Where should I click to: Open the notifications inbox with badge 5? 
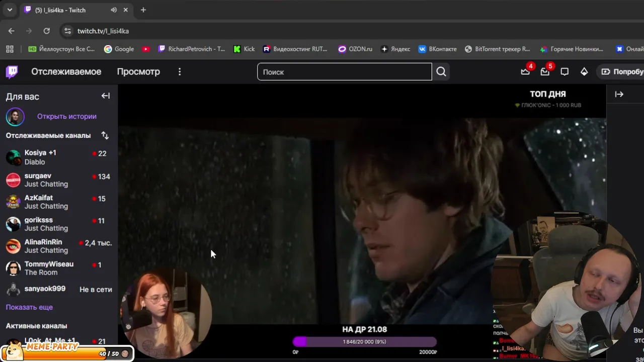tap(545, 72)
